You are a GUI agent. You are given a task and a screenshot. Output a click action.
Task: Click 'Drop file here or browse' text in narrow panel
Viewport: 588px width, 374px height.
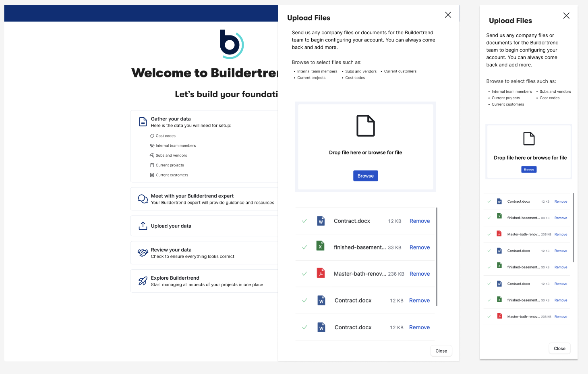point(530,158)
